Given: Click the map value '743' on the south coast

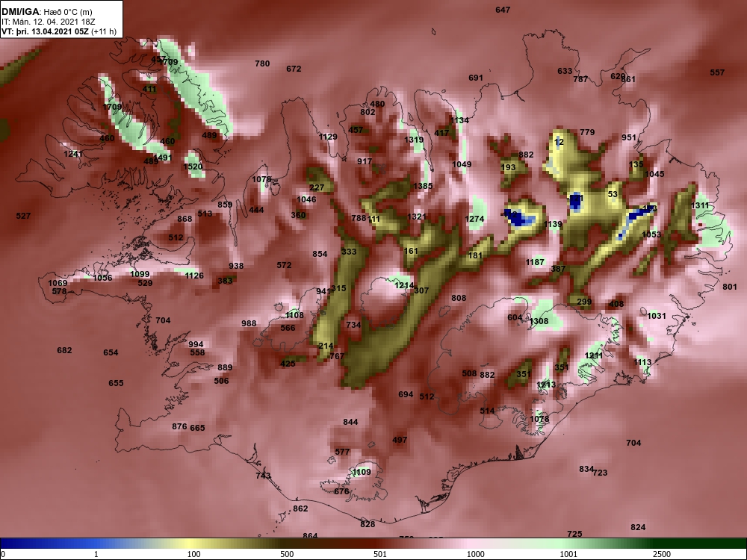Looking at the screenshot, I should 263,475.
